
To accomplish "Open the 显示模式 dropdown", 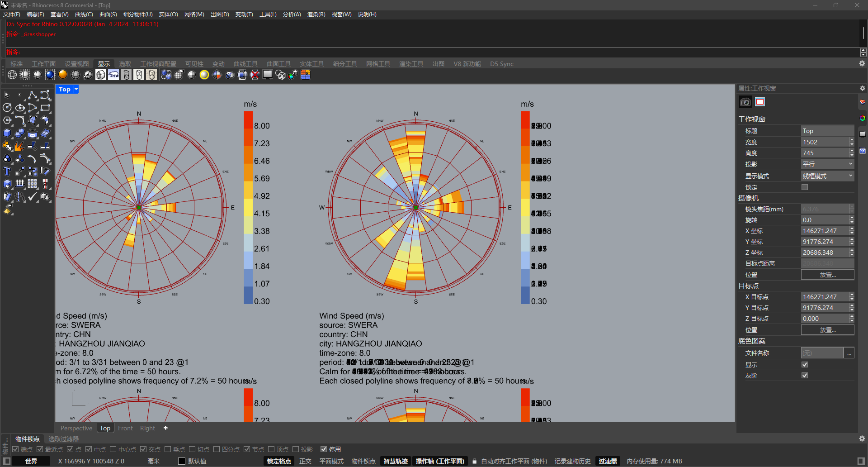I will point(827,176).
